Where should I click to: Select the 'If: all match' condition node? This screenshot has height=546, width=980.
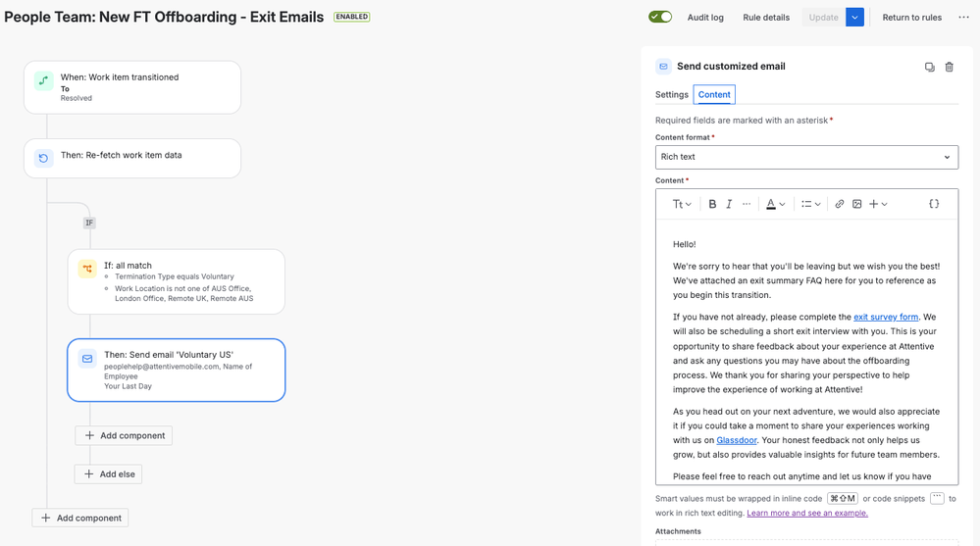(176, 281)
